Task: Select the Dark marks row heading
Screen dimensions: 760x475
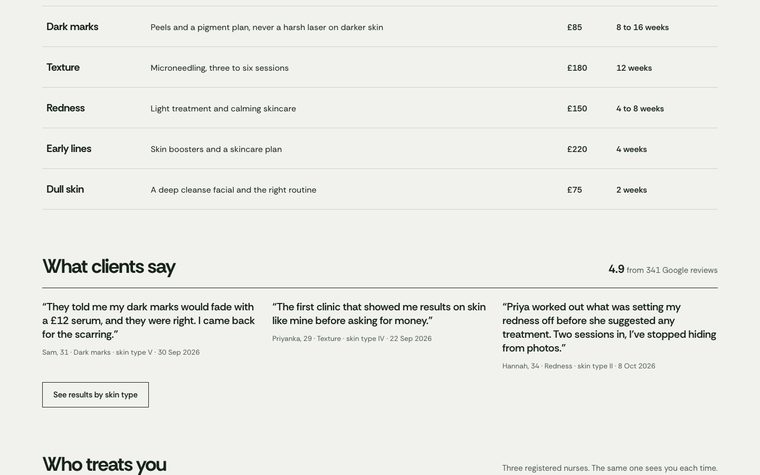Action: (72, 27)
